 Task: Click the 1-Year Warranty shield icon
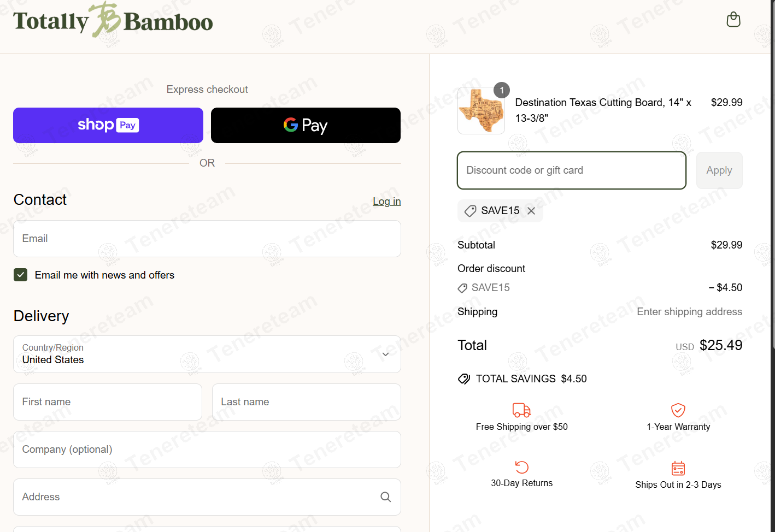(x=678, y=410)
